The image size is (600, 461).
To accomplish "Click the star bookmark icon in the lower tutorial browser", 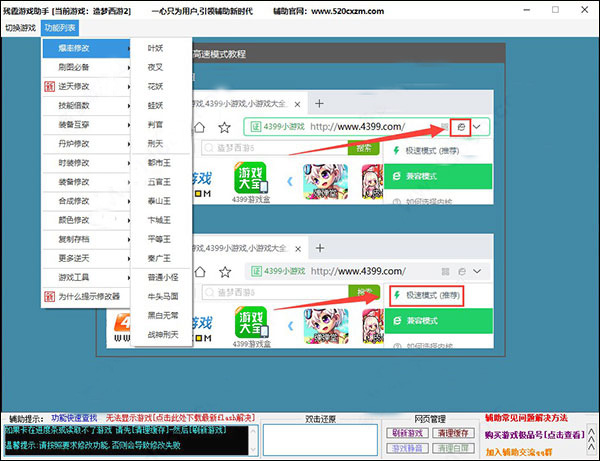I will pyautogui.click(x=225, y=272).
